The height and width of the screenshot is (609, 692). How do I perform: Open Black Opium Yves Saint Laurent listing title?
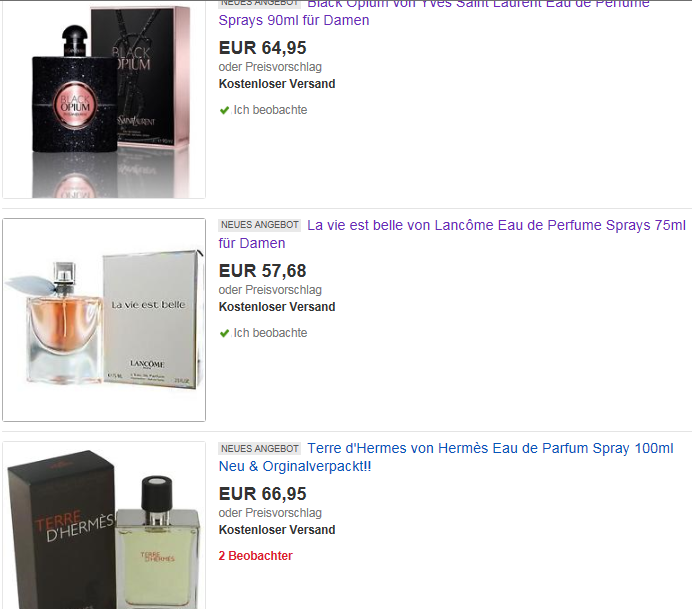434,12
